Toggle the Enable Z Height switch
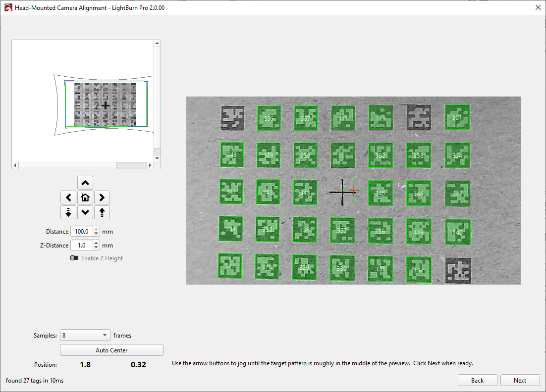Image resolution: width=546 pixels, height=392 pixels. coord(74,258)
